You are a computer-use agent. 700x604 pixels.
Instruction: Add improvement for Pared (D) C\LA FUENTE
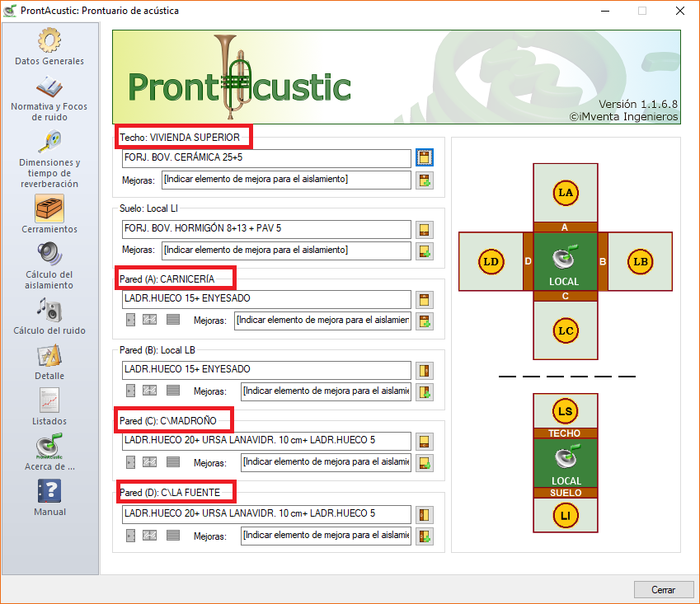pos(424,536)
